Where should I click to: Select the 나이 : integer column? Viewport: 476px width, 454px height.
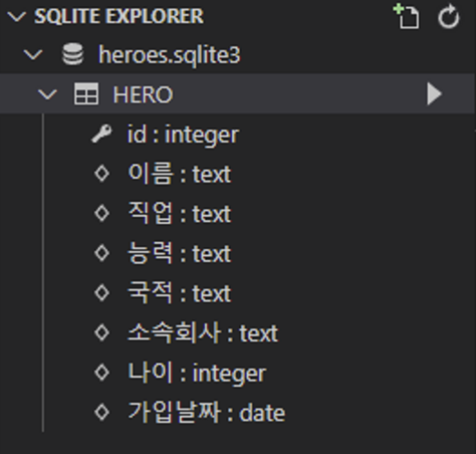(x=197, y=374)
